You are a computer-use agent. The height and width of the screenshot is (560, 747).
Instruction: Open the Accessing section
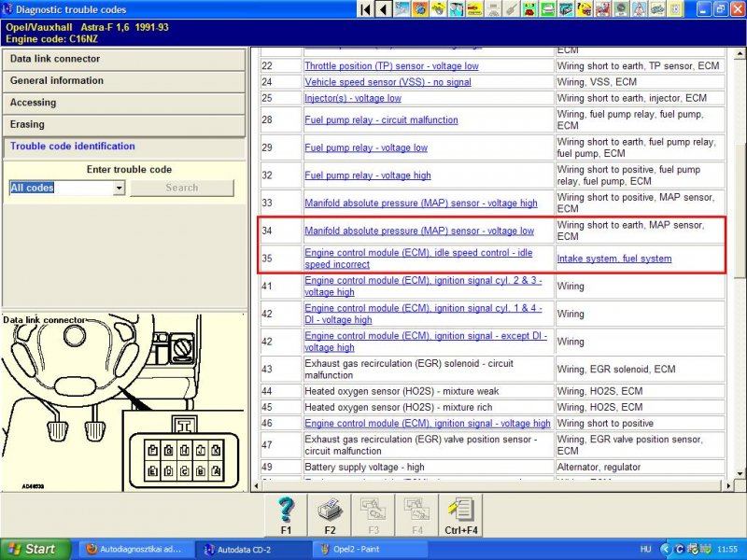[124, 103]
